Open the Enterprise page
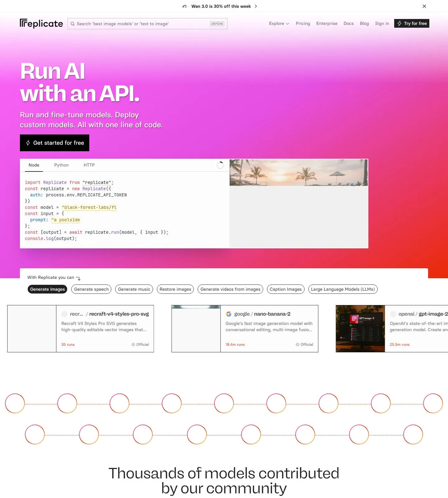448x498 pixels. [x=327, y=23]
